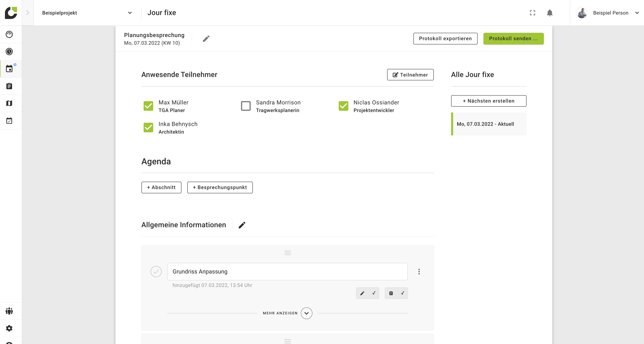Expand the Beispiel Person user menu
This screenshot has height=344, width=644.
pos(637,13)
